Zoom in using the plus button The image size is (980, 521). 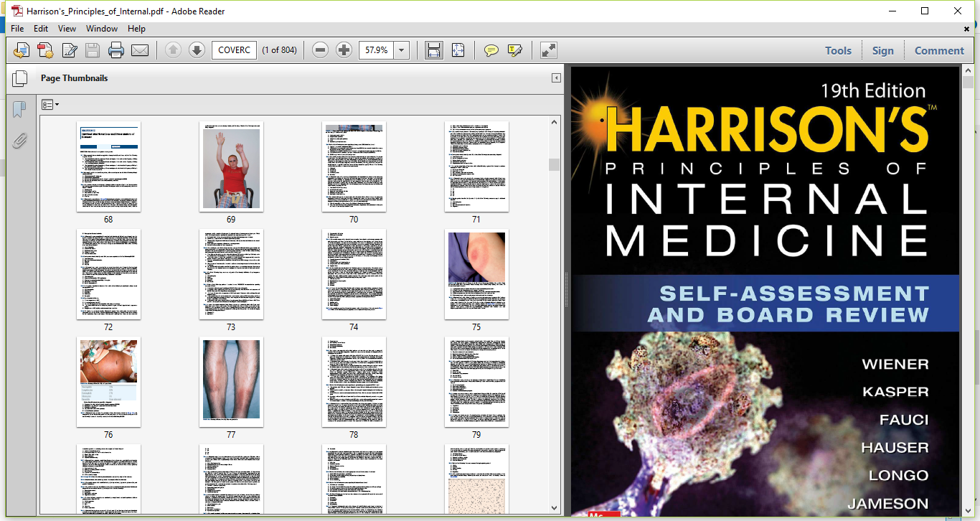click(344, 50)
